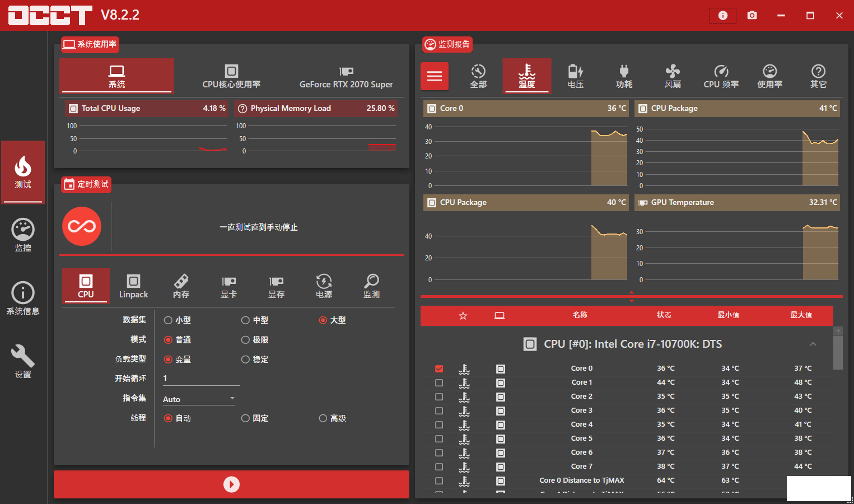Viewport: 854px width, 504px height.
Task: Check the Core 7 graph checkbox
Action: pos(439,466)
